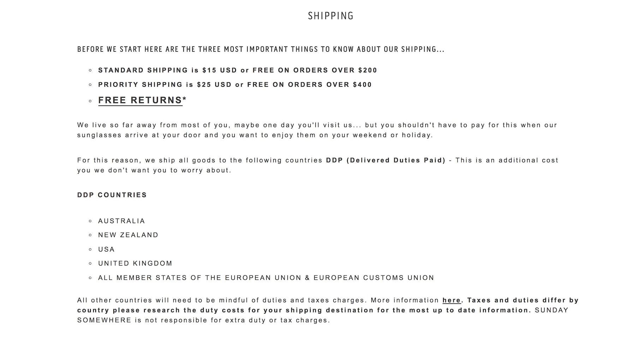Click the EUROPEAN UNION member states item
Viewport: 644px width, 338px height.
tap(266, 278)
